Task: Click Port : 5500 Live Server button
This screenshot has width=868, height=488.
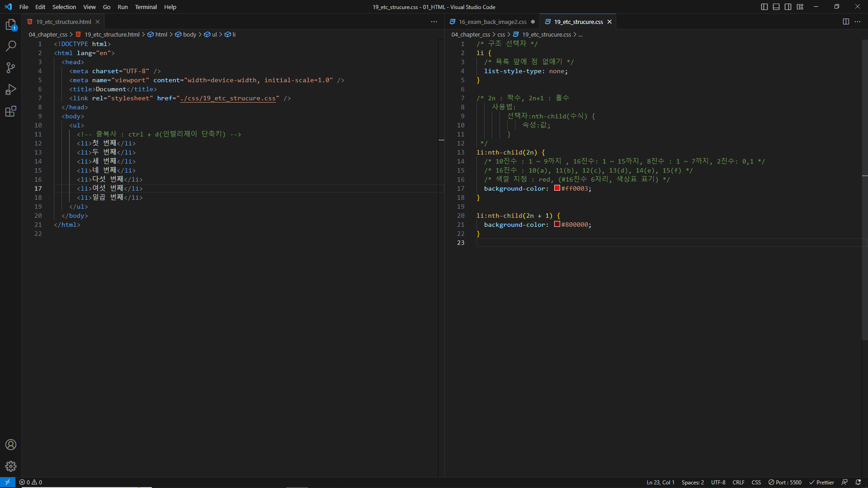Action: pyautogui.click(x=785, y=482)
